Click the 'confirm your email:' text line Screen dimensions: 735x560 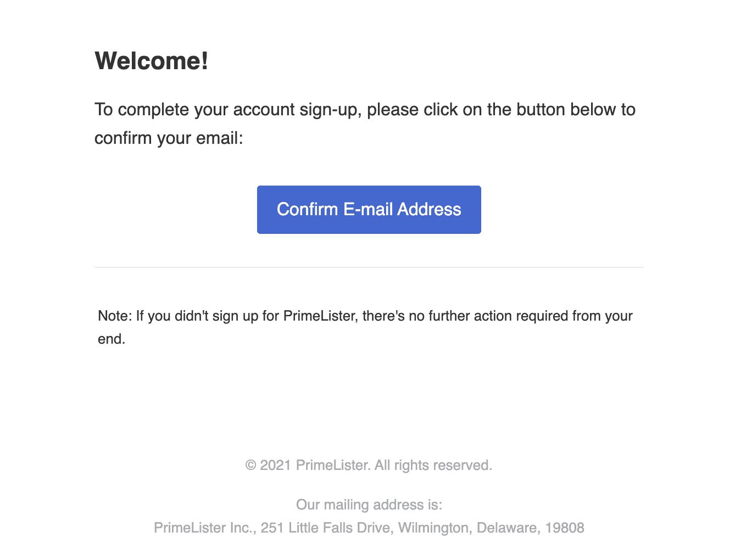coord(169,138)
